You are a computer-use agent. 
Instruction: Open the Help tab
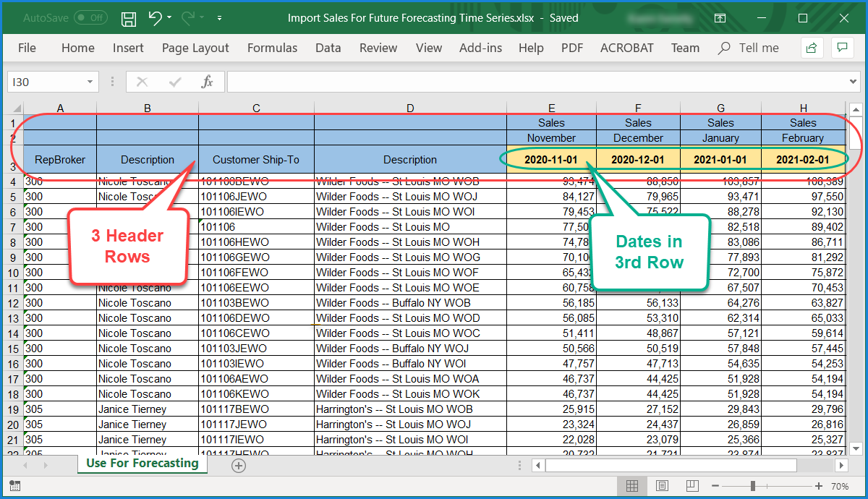tap(531, 48)
